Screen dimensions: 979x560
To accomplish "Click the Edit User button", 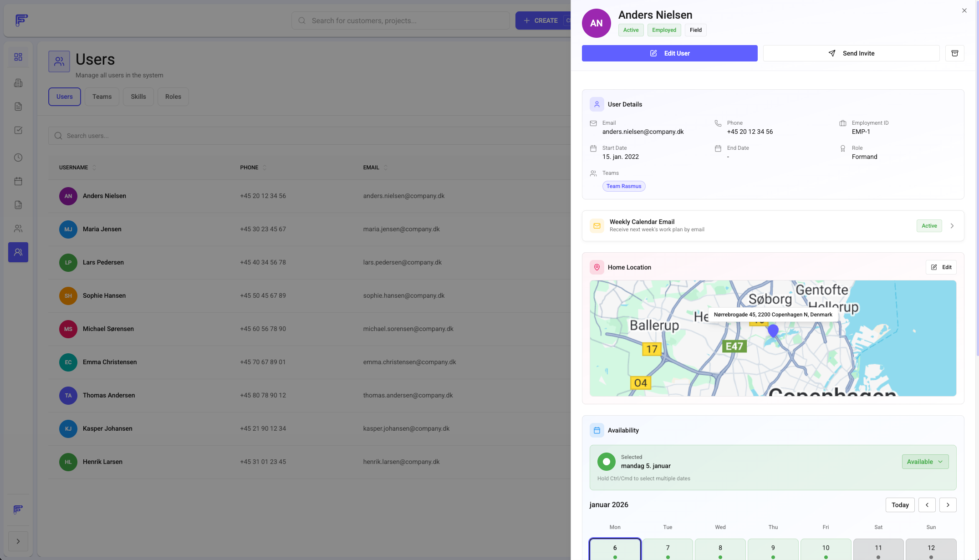I will (669, 53).
